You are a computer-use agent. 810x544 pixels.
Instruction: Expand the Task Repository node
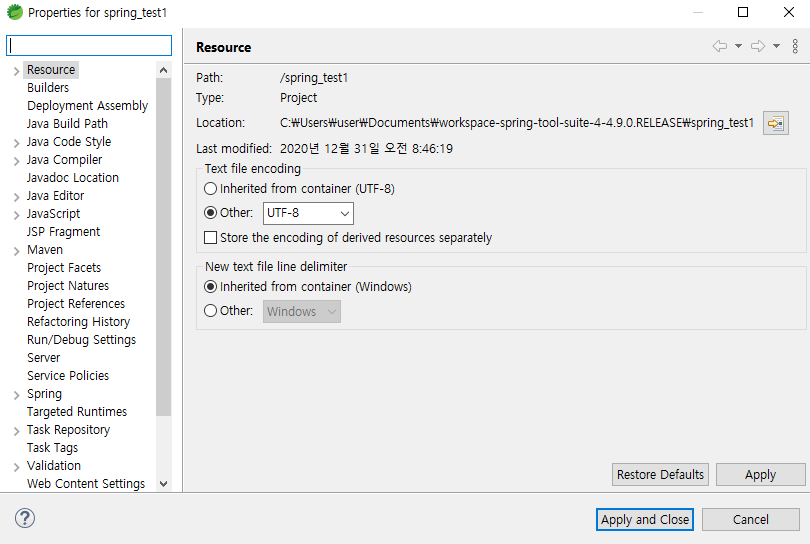[17, 431]
